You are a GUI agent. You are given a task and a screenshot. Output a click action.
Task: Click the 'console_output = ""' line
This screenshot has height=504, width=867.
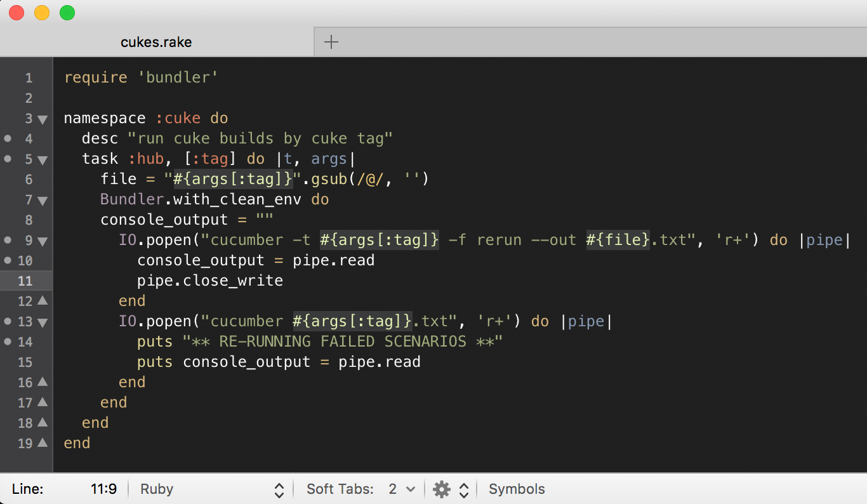187,220
